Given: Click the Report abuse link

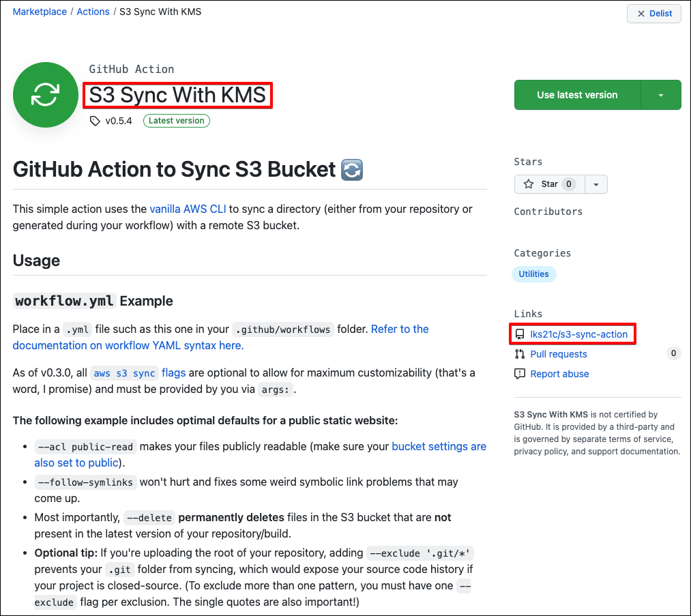Looking at the screenshot, I should point(559,374).
